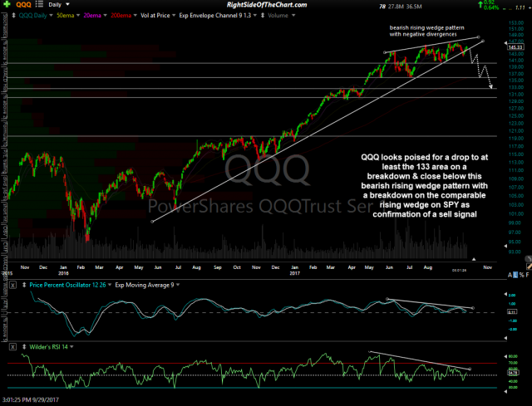This screenshot has height=406, width=532.
Task: Click the 2016 year label on the time axis
Action: 63,273
